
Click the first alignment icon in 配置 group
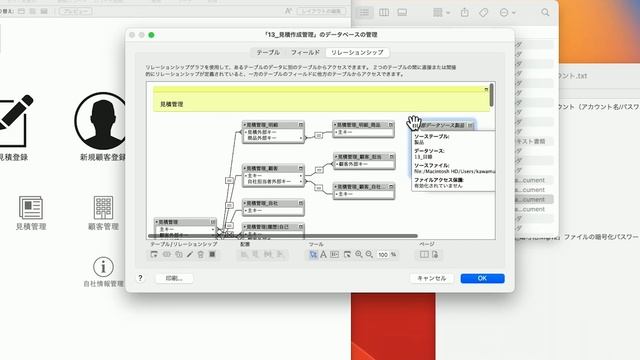(x=244, y=254)
